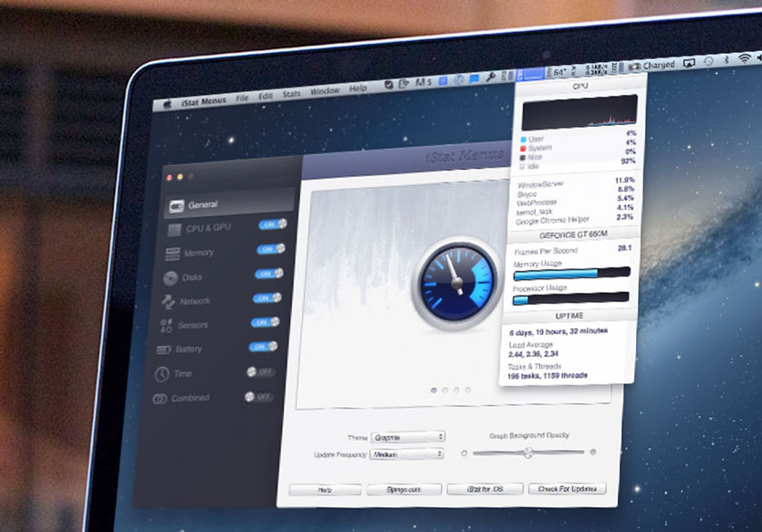Click the 196 tasks, 1159 threads text
Screen dimensions: 762x532
[548, 376]
